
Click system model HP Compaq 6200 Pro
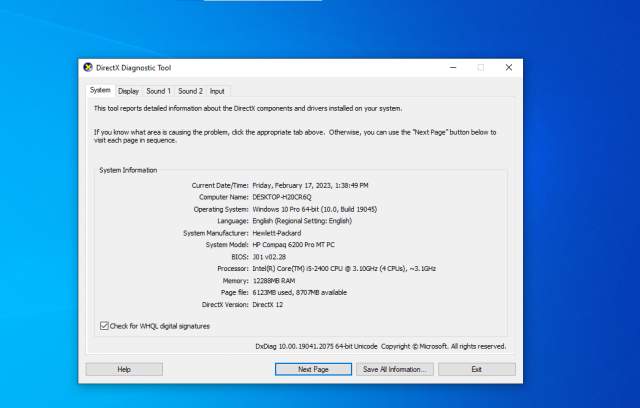coord(293,245)
